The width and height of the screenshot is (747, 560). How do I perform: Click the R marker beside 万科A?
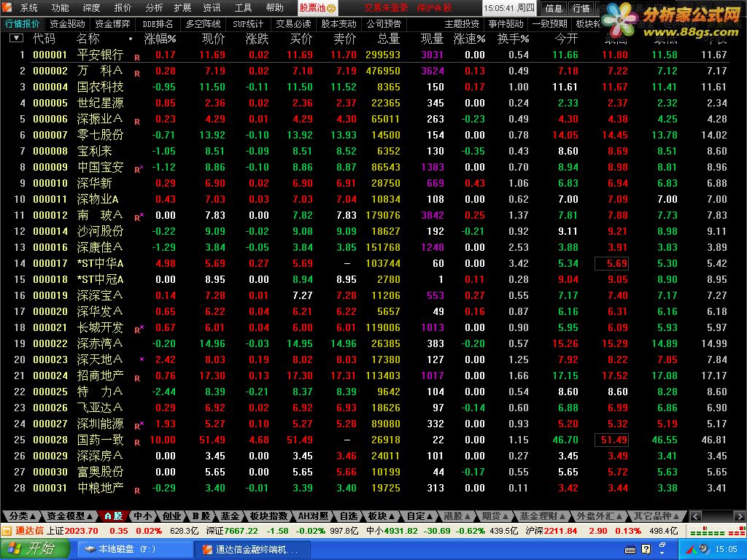tap(137, 74)
